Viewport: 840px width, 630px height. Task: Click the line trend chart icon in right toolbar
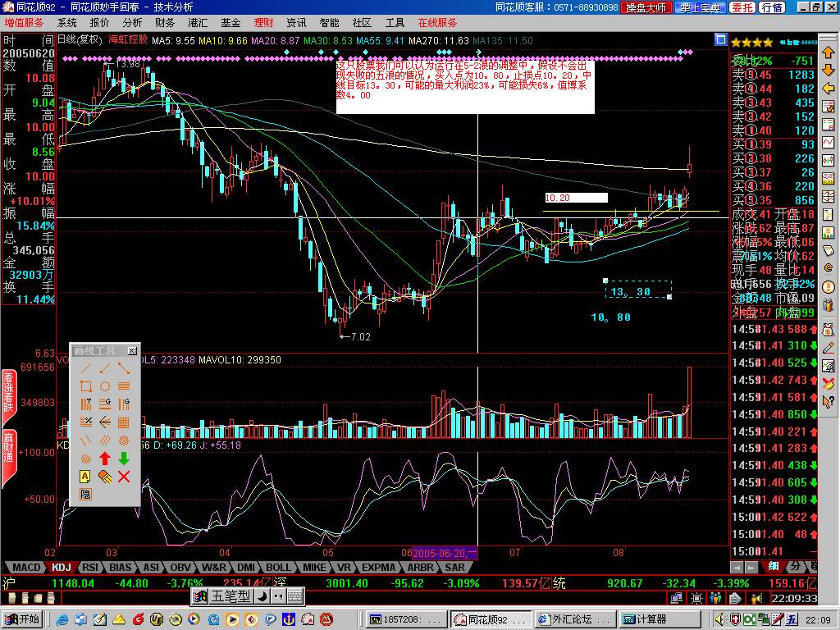pos(829,143)
